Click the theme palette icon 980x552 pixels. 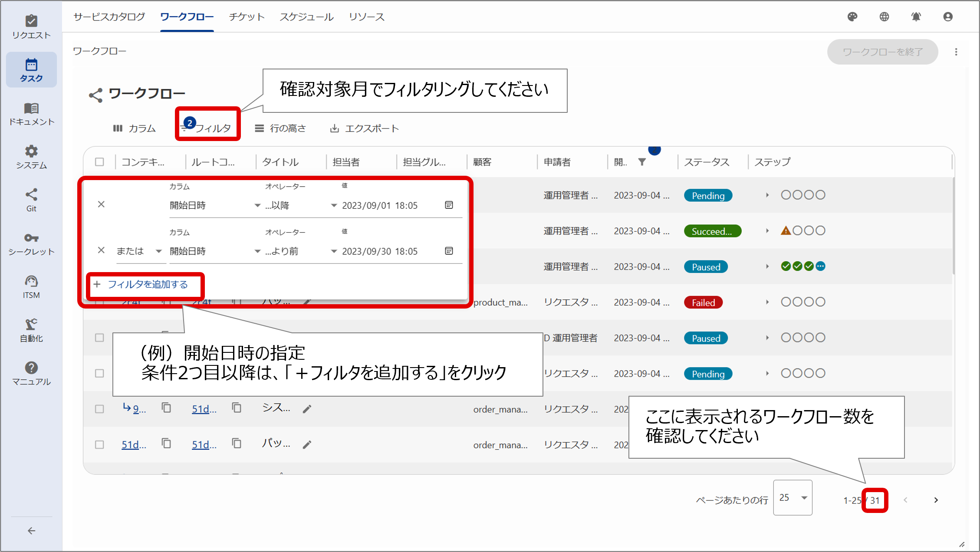[852, 16]
